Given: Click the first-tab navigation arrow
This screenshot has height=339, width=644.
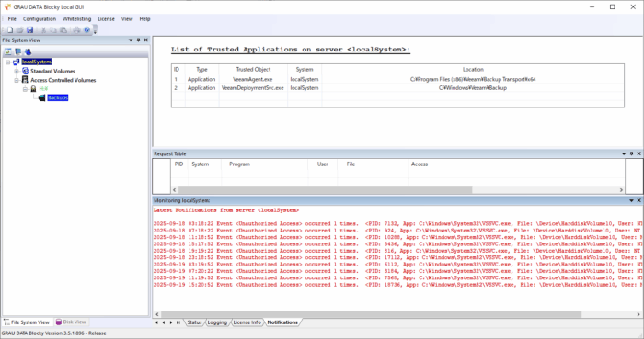Looking at the screenshot, I should click(x=156, y=322).
